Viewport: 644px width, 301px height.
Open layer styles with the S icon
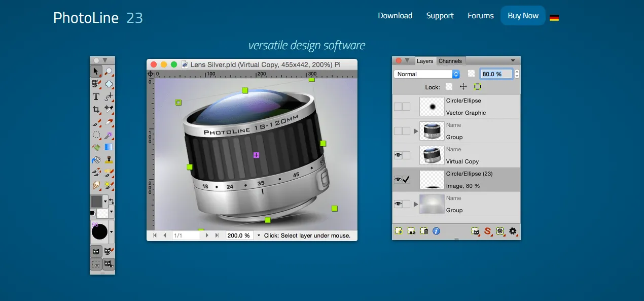pos(488,231)
